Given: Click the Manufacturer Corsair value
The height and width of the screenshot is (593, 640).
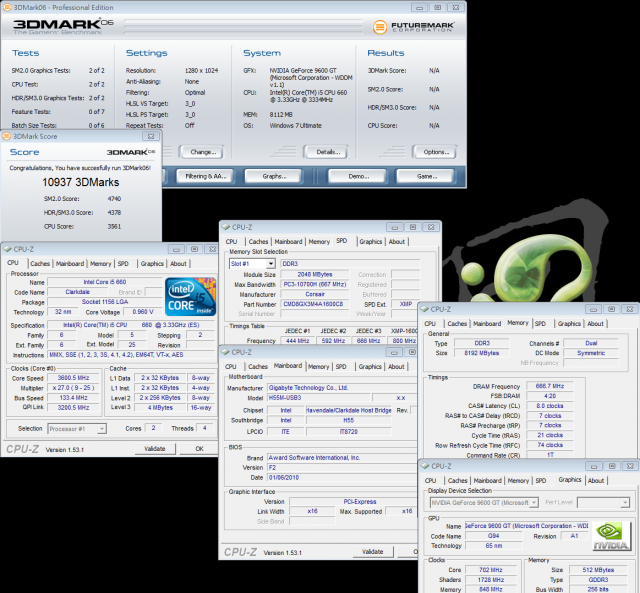Looking at the screenshot, I should (x=315, y=294).
